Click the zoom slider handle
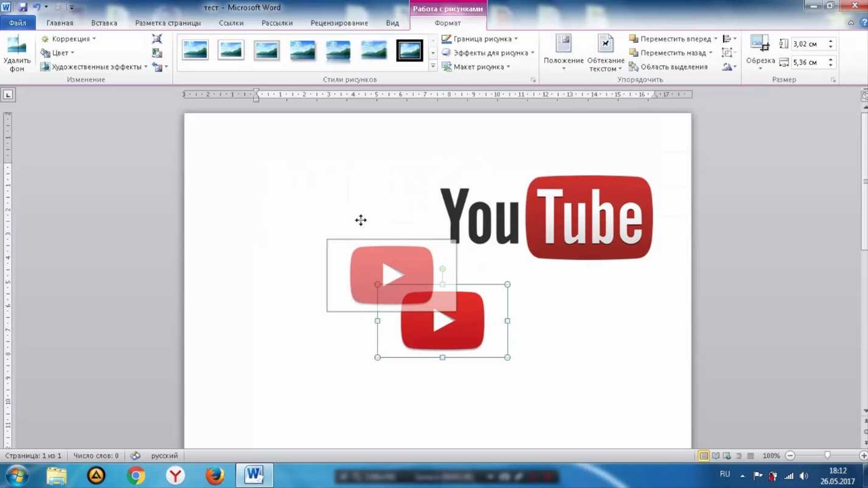 [x=827, y=456]
